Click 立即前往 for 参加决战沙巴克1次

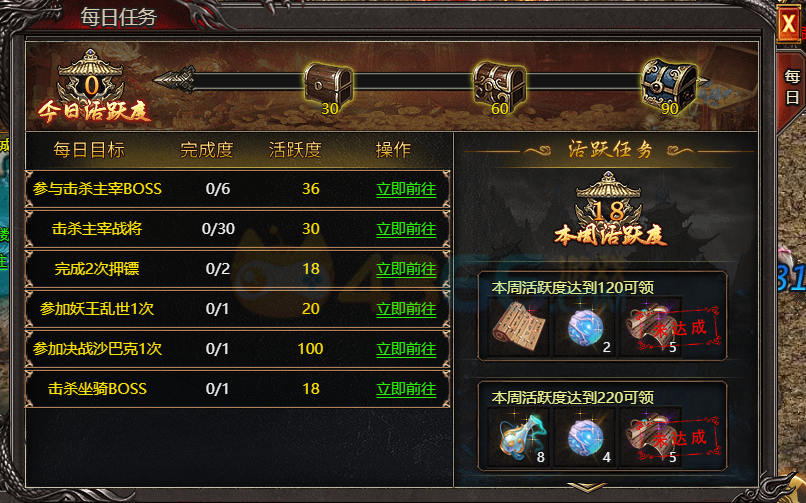(406, 349)
